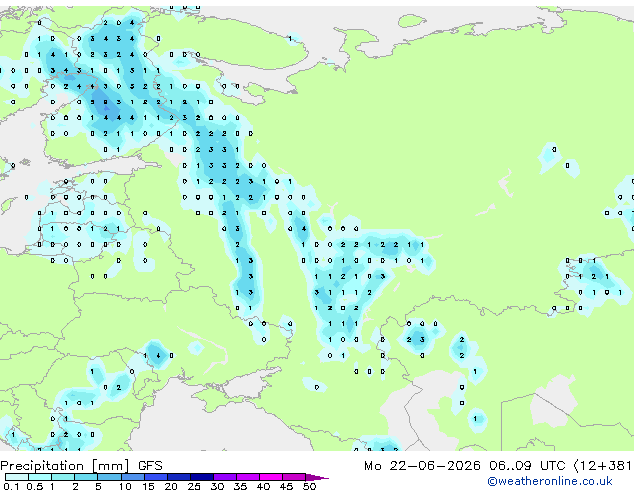Click the 25–30 mm navy legend box

point(201,477)
